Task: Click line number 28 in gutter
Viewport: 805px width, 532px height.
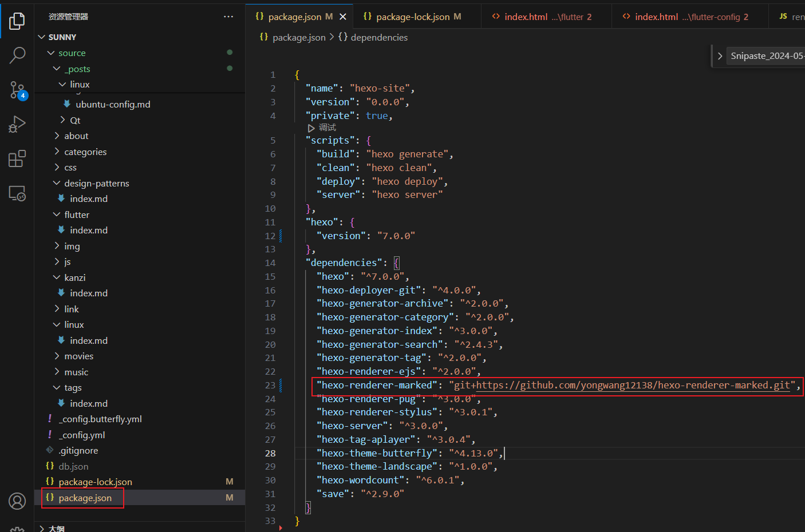Action: click(270, 453)
